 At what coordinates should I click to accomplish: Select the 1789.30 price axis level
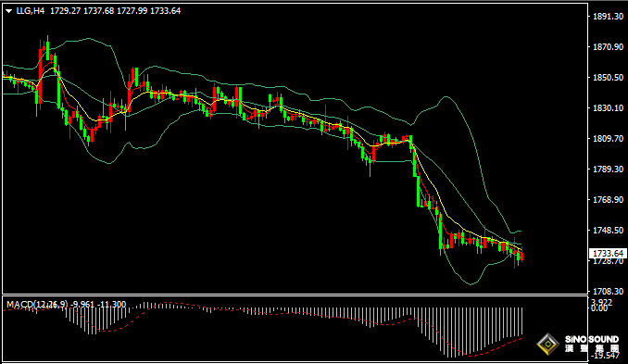coord(608,169)
